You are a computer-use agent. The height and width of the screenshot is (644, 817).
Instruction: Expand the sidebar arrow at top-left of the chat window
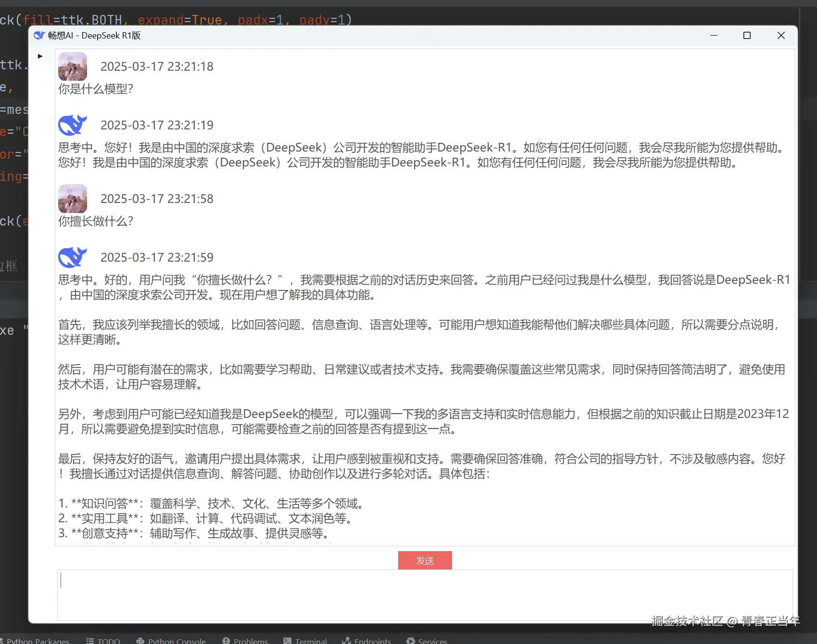(40, 56)
